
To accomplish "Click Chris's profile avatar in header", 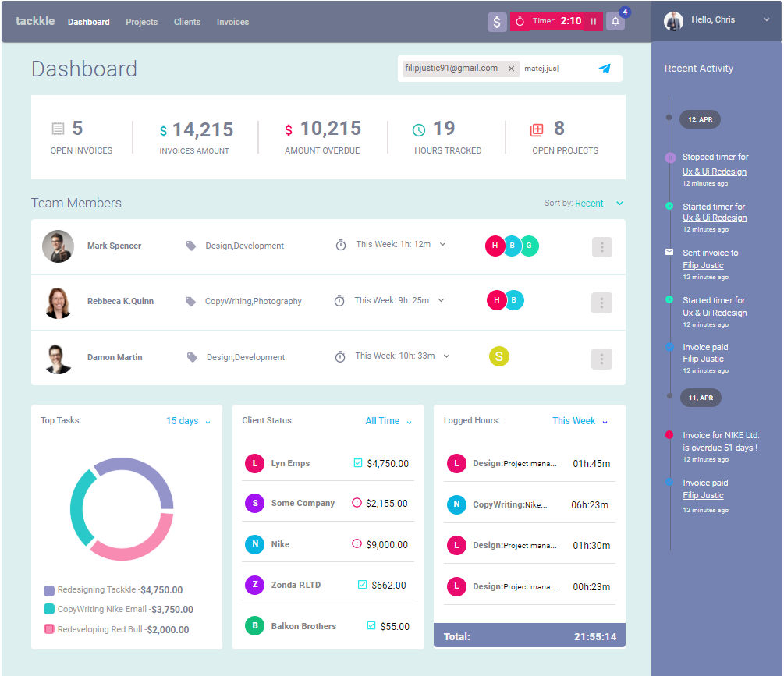I will 673,20.
